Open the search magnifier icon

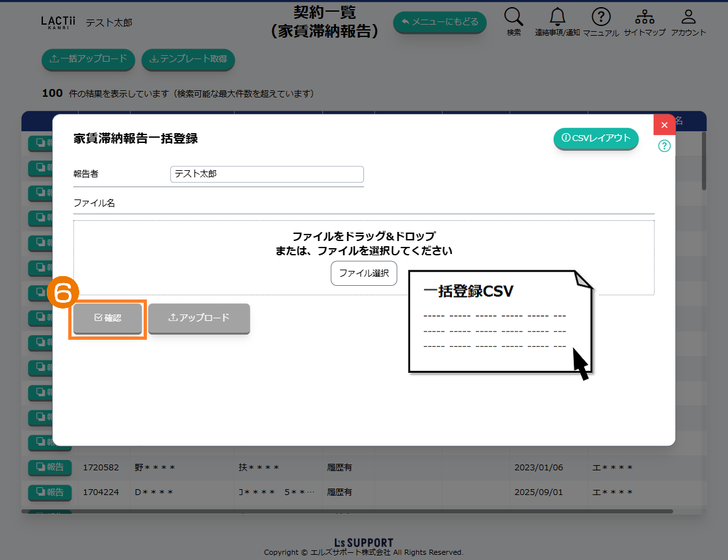513,18
